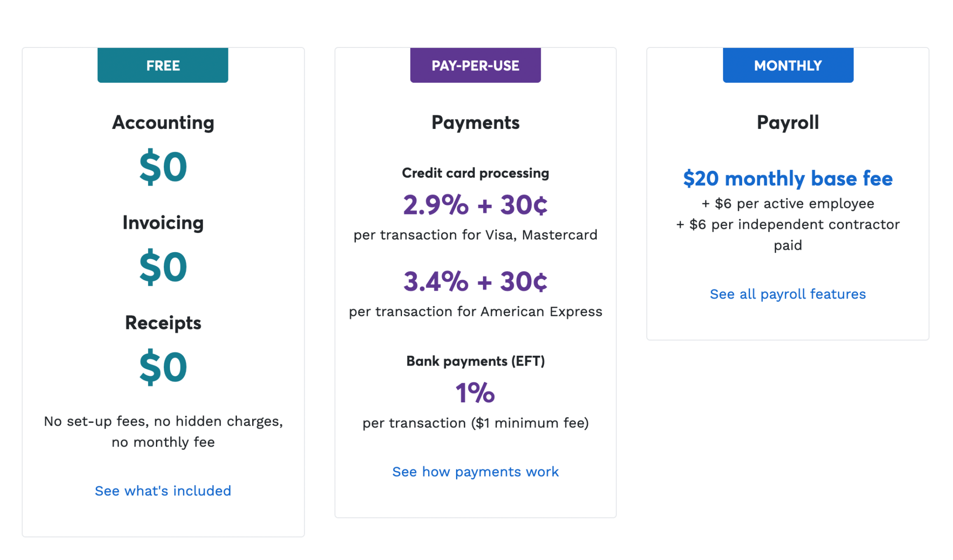This screenshot has height=560, width=953.
Task: Click the Payroll heading
Action: click(788, 122)
